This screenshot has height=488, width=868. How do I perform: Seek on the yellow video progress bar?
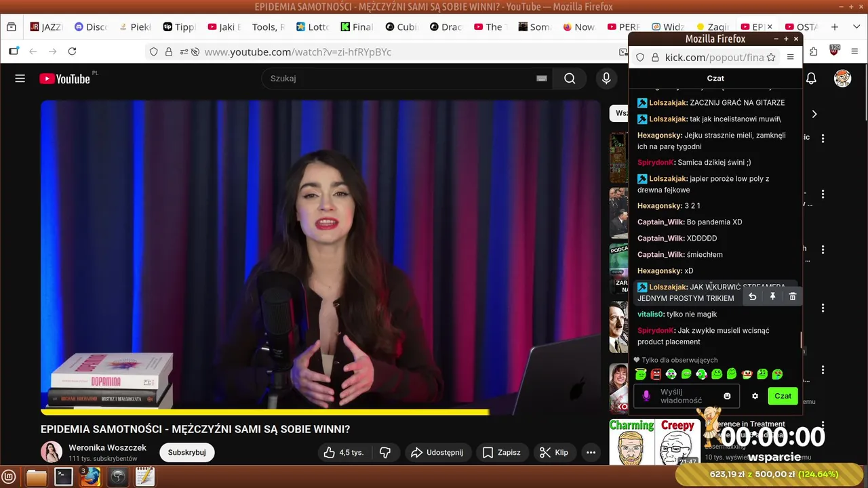pyautogui.click(x=264, y=412)
